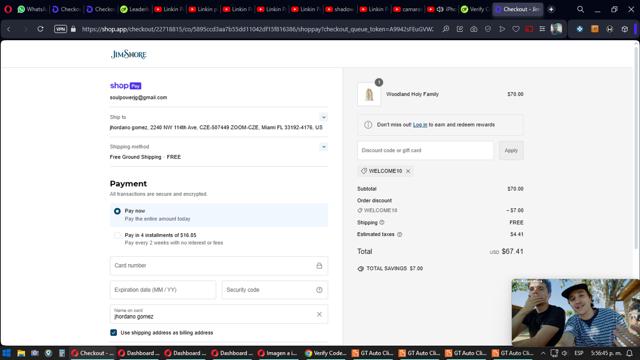The width and height of the screenshot is (640, 360).
Task: Focus the Name on card field
Action: pos(219,314)
